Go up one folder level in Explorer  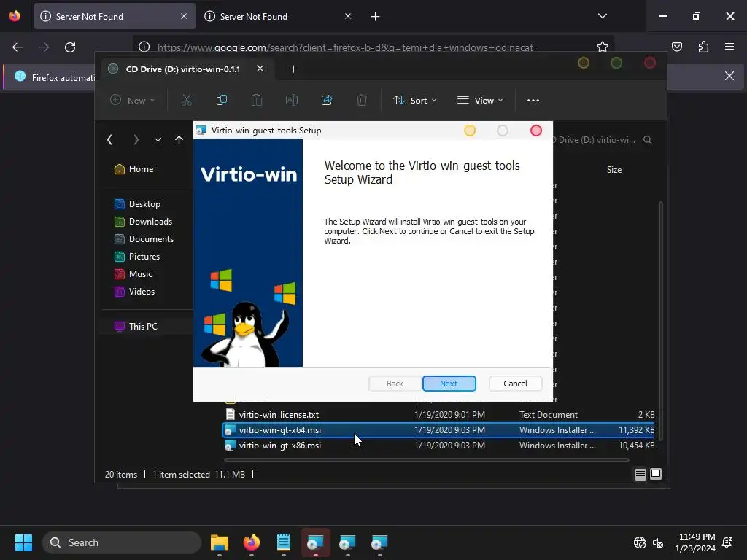[179, 139]
